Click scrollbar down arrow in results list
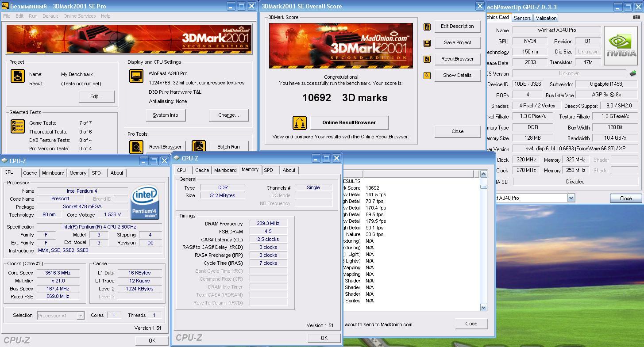Image resolution: width=644 pixels, height=347 pixels. 483,308
